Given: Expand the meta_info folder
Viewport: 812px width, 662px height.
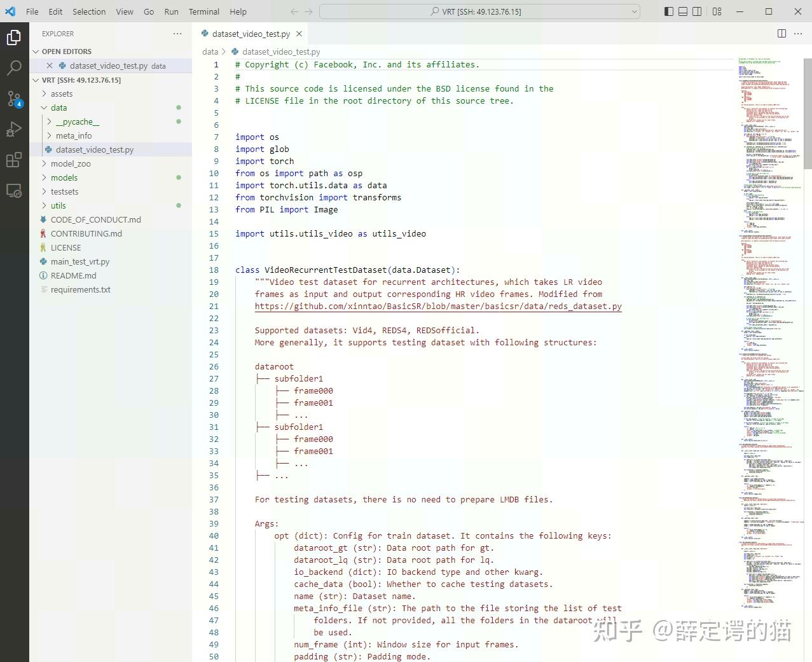Looking at the screenshot, I should point(74,136).
